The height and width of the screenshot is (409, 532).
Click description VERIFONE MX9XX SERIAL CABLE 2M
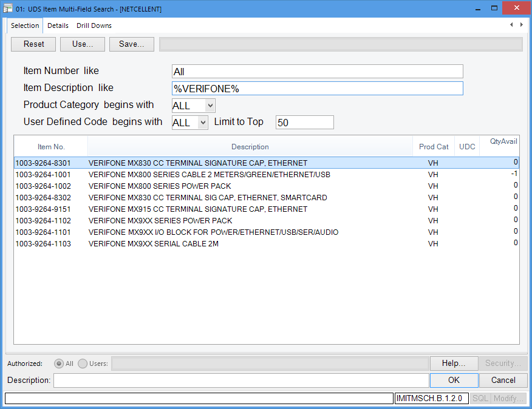point(154,243)
